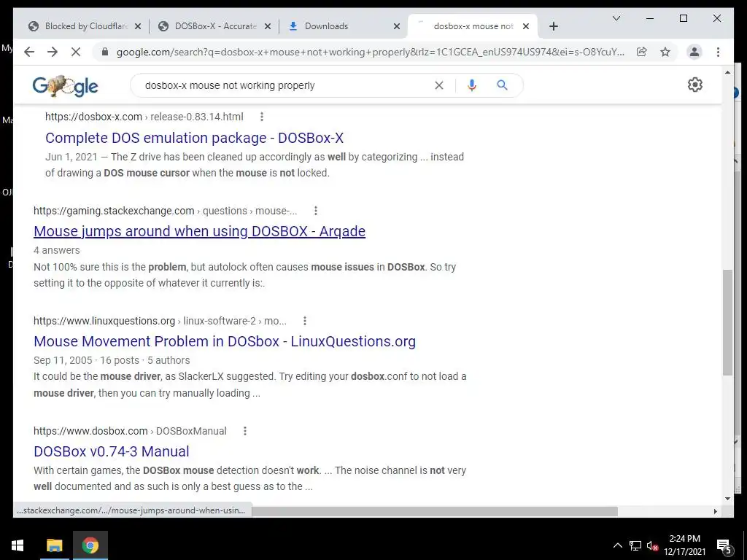Bookmark this page with the star
Screen dimensions: 747x560
pyautogui.click(x=665, y=52)
